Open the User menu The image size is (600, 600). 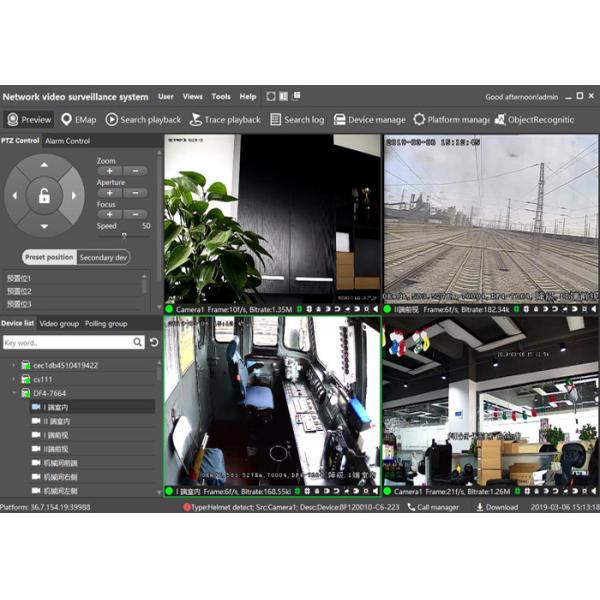coord(166,96)
